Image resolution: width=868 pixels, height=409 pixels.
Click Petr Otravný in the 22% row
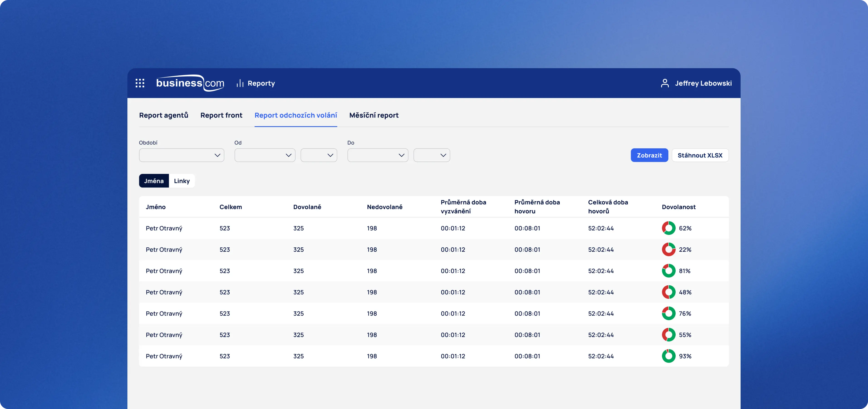[164, 249]
